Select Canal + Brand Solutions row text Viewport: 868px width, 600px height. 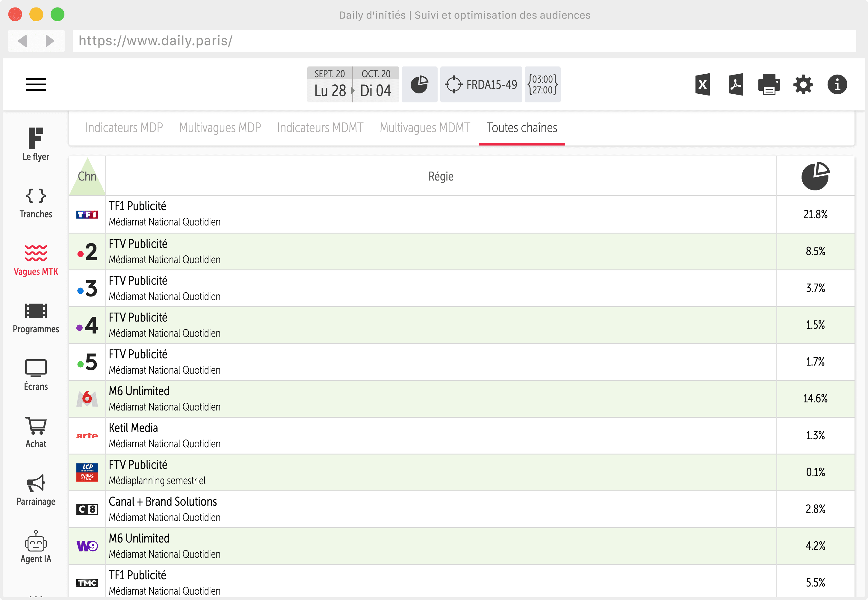pyautogui.click(x=162, y=501)
